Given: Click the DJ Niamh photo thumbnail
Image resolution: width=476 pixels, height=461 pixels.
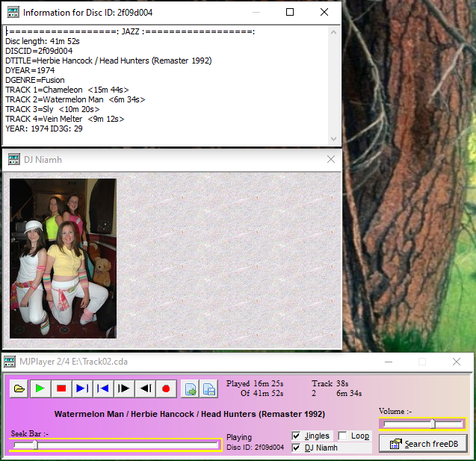Looking at the screenshot, I should tap(63, 259).
